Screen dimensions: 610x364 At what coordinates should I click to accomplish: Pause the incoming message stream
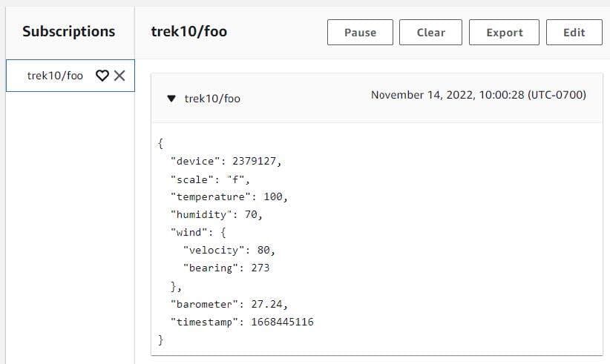(x=360, y=33)
